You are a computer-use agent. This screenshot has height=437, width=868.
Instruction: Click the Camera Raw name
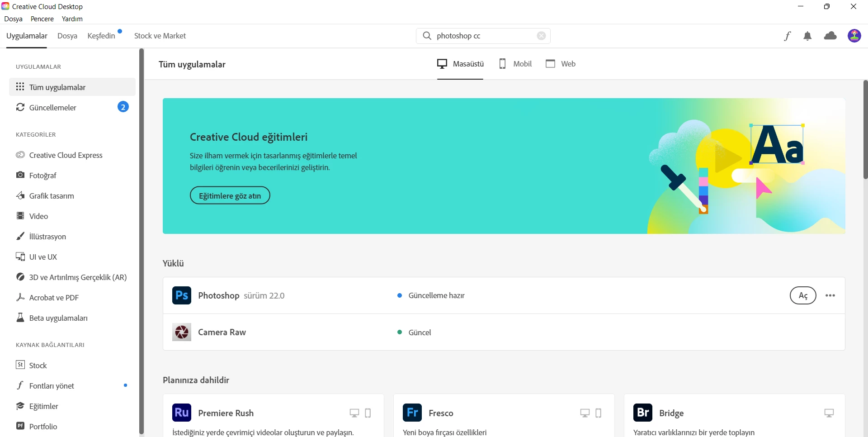click(x=222, y=332)
